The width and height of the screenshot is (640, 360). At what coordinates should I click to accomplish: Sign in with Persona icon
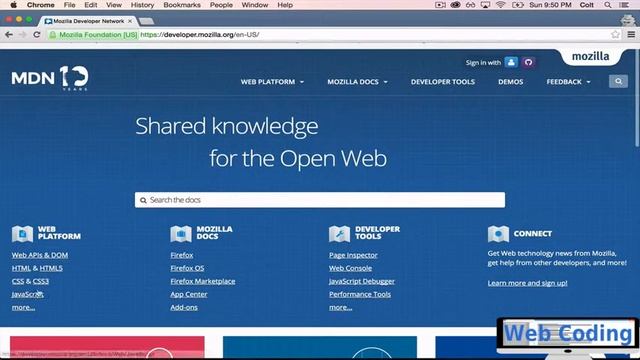tap(511, 62)
